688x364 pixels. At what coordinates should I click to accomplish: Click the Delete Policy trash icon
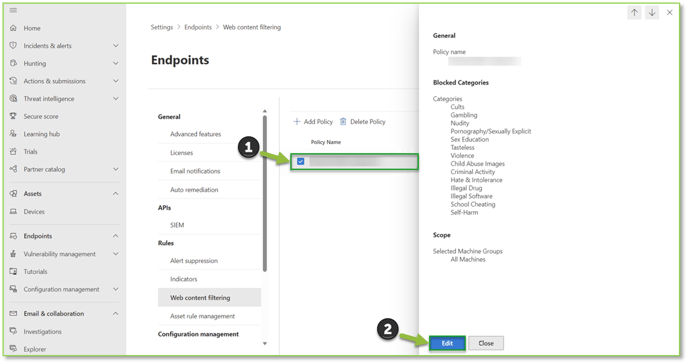[343, 121]
